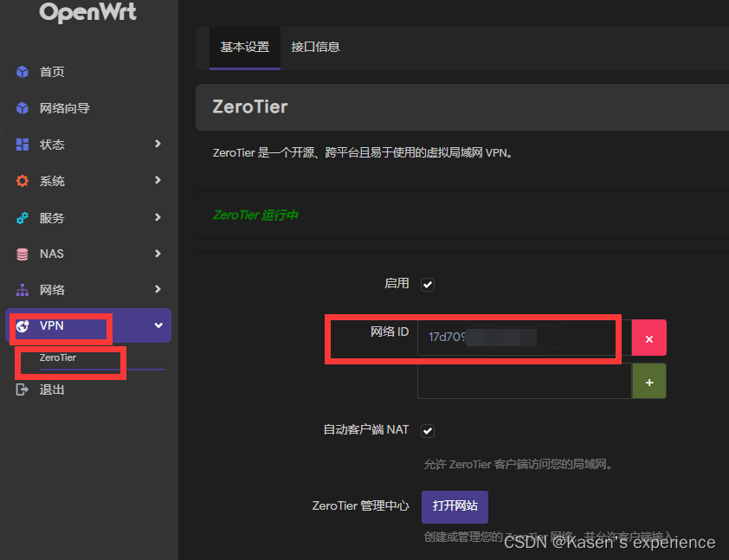This screenshot has height=560, width=729.
Task: Click the 打开网站 button
Action: [x=455, y=506]
